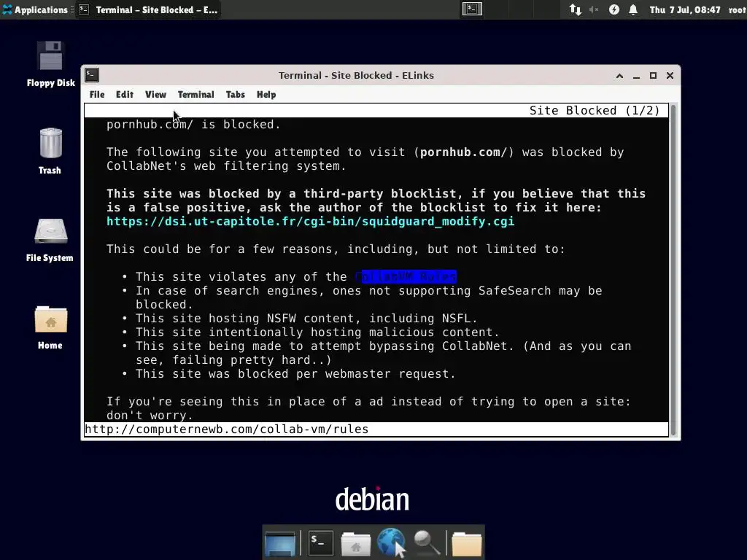Open the File menu in Terminal
Screen dimensions: 747x560
pos(97,94)
